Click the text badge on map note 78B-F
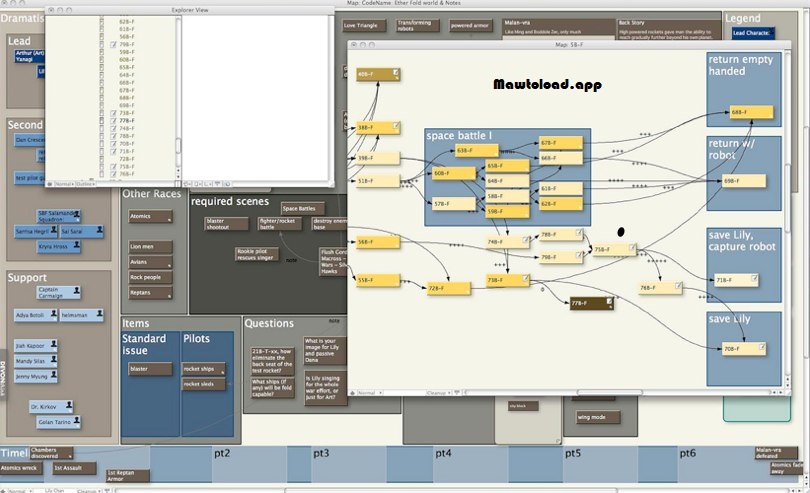Image resolution: width=810 pixels, height=493 pixels. (x=579, y=233)
